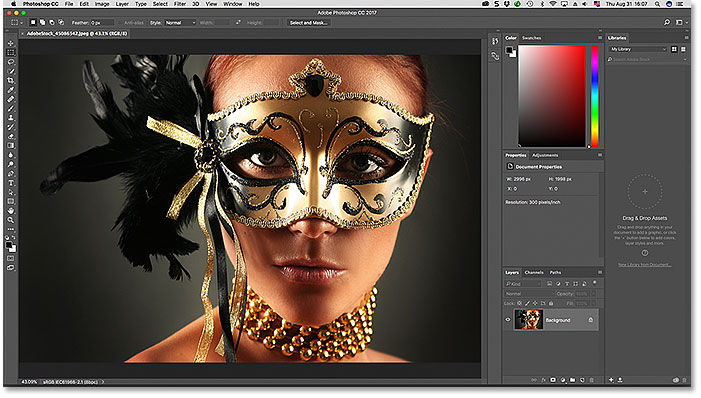Open the Style dropdown set to Normal
The height and width of the screenshot is (398, 701).
tap(180, 22)
